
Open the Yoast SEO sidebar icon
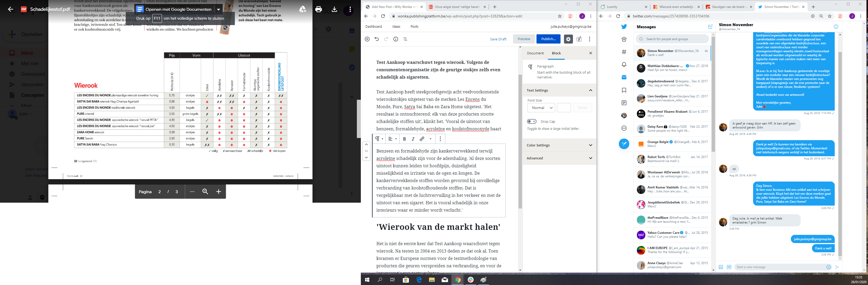(x=579, y=39)
